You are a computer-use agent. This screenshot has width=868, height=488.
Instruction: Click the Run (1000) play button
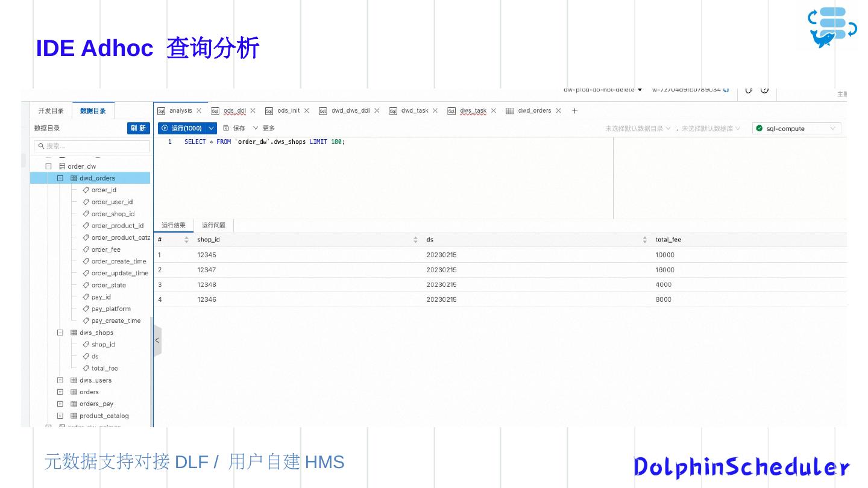181,128
